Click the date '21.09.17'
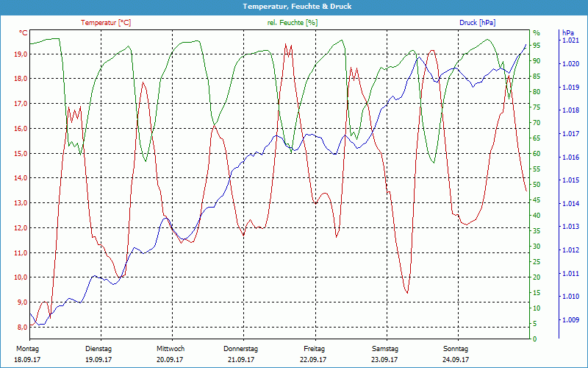This screenshot has height=368, width=588. pyautogui.click(x=241, y=360)
